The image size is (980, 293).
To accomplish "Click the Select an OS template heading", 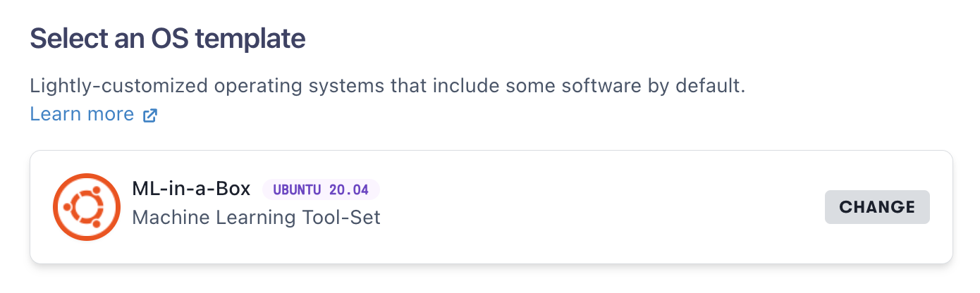I will 167,38.
